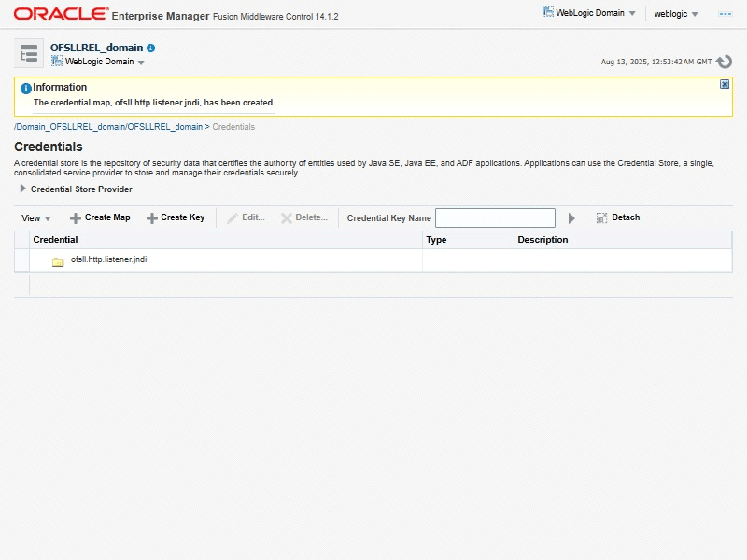Click the Delete... toolbar button
The width and height of the screenshot is (747, 560).
(x=304, y=217)
